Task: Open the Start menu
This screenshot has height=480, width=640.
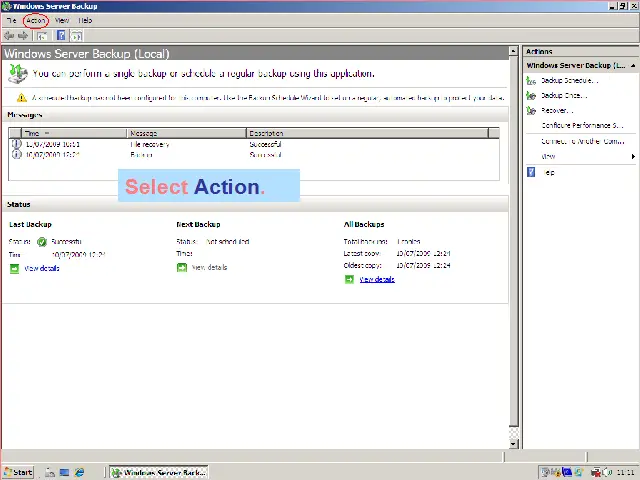Action: click(x=18, y=472)
